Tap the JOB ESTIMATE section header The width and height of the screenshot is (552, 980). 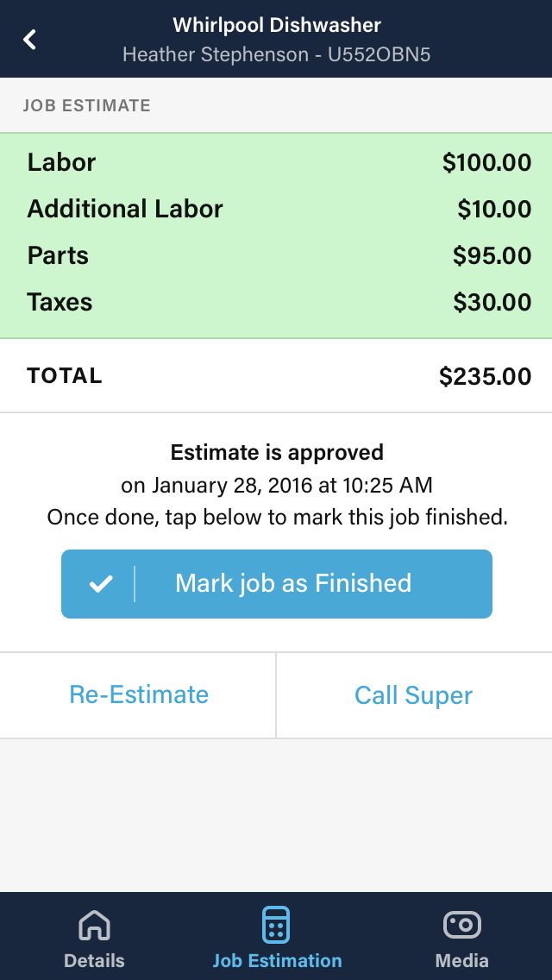click(87, 105)
